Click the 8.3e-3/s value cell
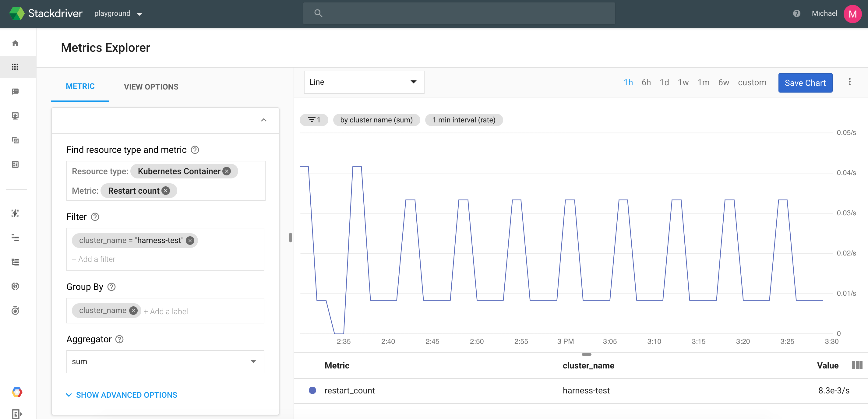The image size is (868, 419). pyautogui.click(x=834, y=390)
